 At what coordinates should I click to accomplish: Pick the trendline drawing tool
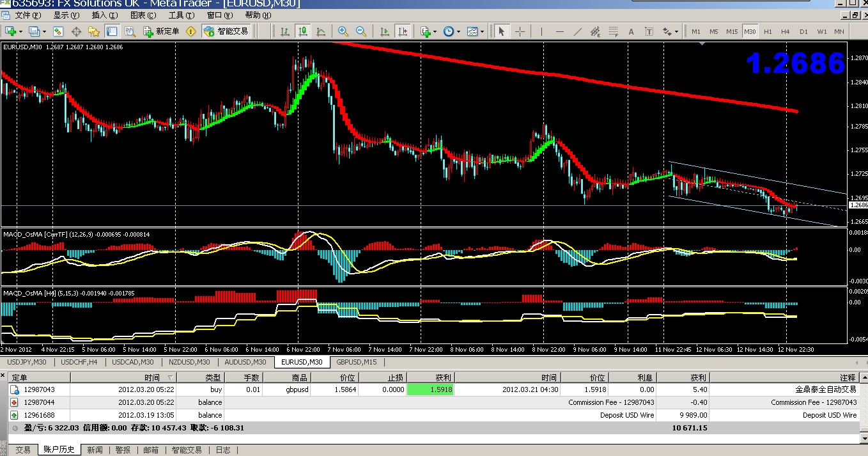(578, 31)
